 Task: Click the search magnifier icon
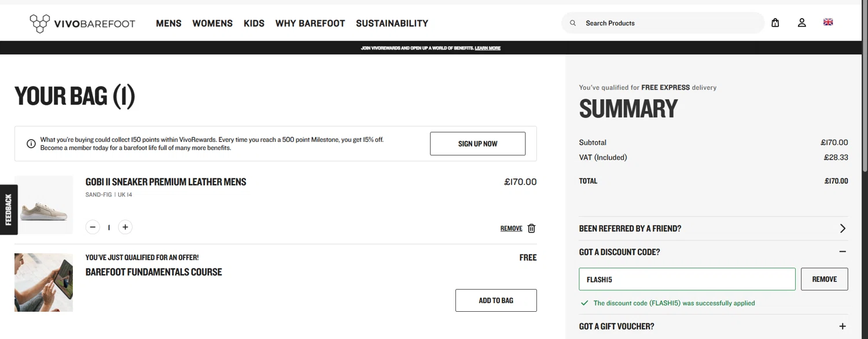(x=573, y=23)
